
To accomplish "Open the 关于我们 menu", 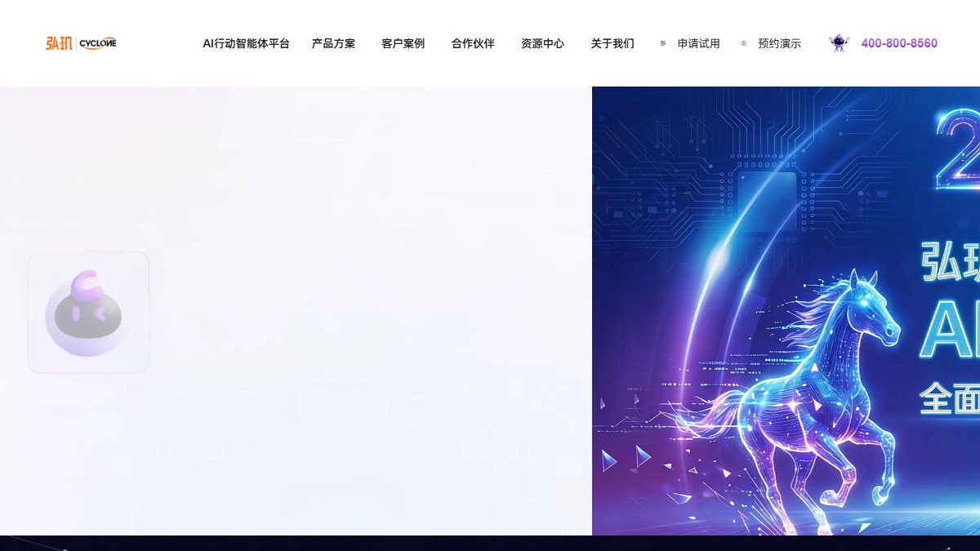I will 612,43.
